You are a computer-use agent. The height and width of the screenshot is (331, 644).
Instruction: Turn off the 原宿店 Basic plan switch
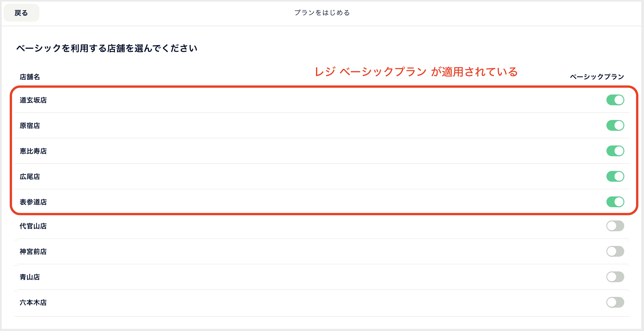coord(615,125)
